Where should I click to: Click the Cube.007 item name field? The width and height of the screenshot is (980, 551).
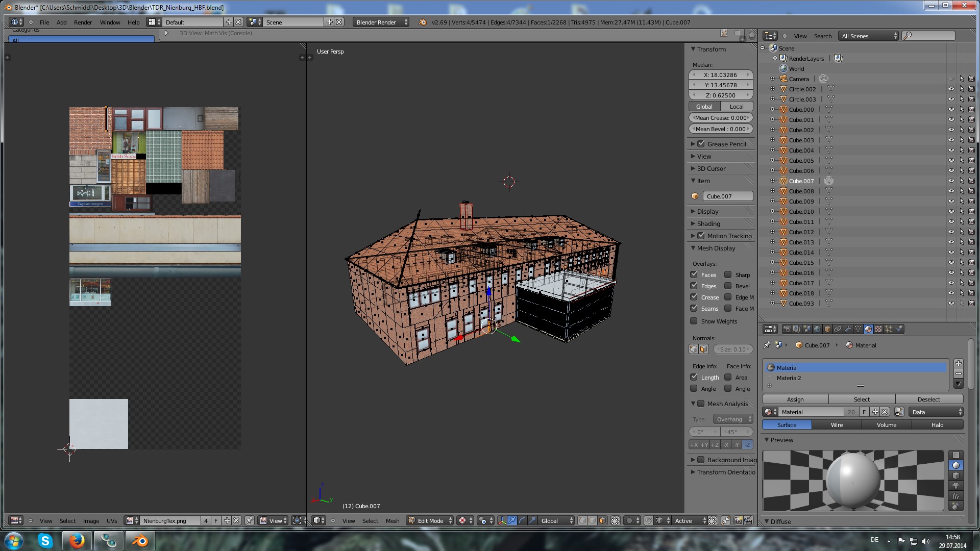coord(727,196)
